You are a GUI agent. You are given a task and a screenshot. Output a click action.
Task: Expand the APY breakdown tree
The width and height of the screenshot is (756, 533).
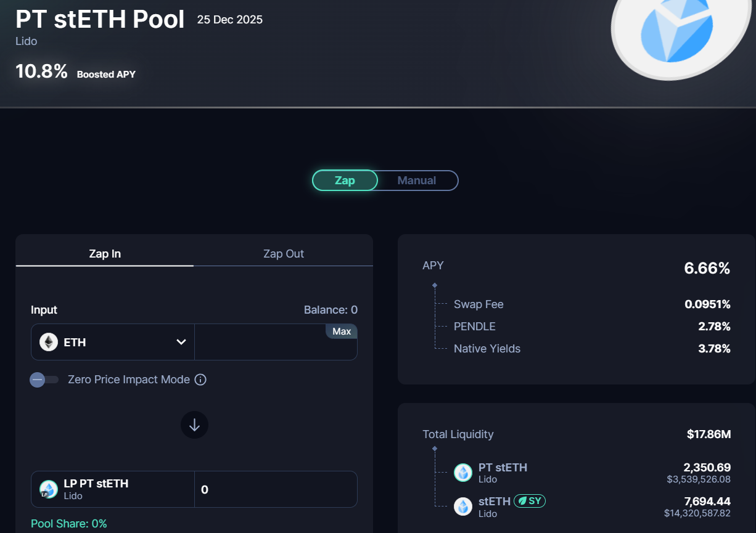[x=435, y=285]
